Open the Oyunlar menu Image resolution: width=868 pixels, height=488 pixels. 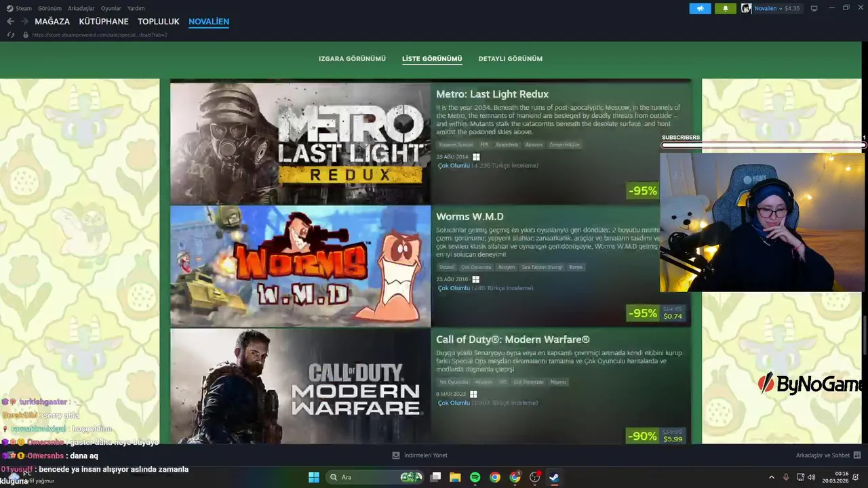point(111,8)
